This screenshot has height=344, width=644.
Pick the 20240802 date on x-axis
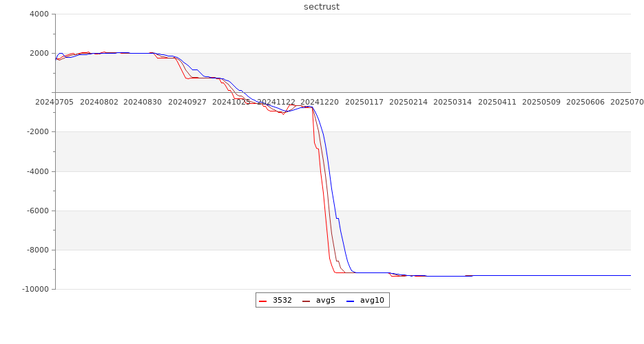click(99, 102)
